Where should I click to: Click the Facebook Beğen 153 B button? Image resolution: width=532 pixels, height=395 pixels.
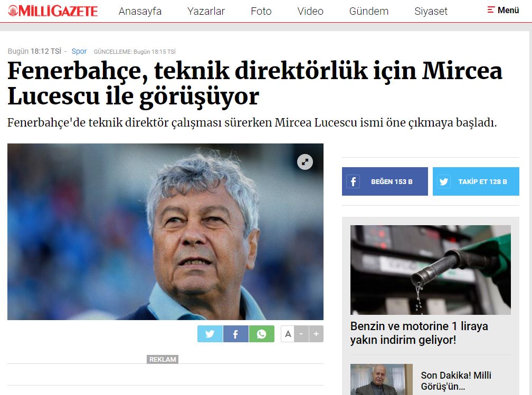point(385,181)
